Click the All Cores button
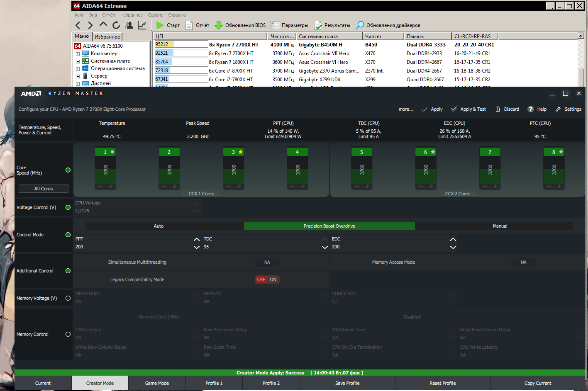 point(44,189)
